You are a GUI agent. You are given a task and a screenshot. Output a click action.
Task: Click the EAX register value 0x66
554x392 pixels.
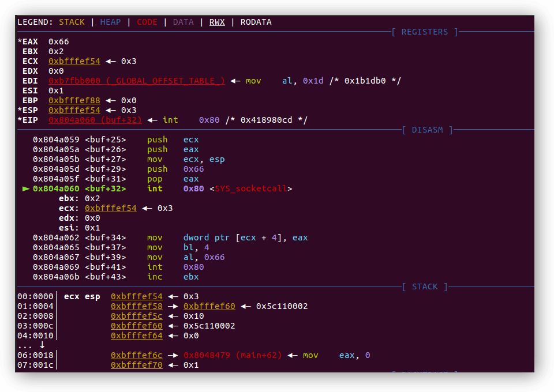[59, 42]
